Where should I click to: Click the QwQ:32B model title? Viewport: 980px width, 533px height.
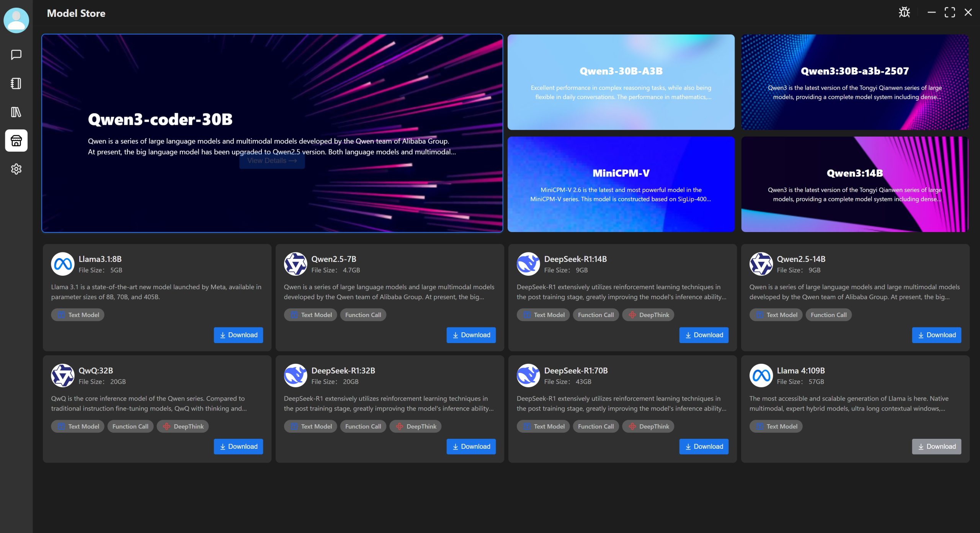coord(96,371)
